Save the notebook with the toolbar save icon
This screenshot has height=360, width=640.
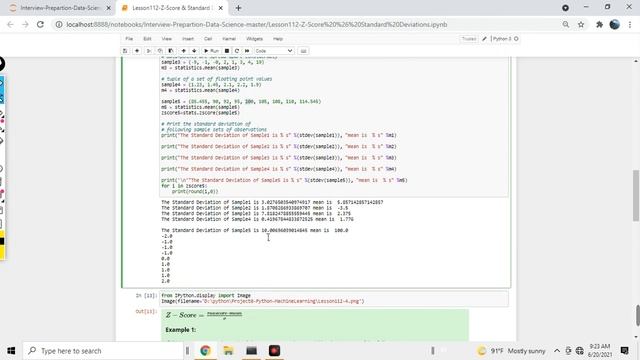click(x=125, y=51)
